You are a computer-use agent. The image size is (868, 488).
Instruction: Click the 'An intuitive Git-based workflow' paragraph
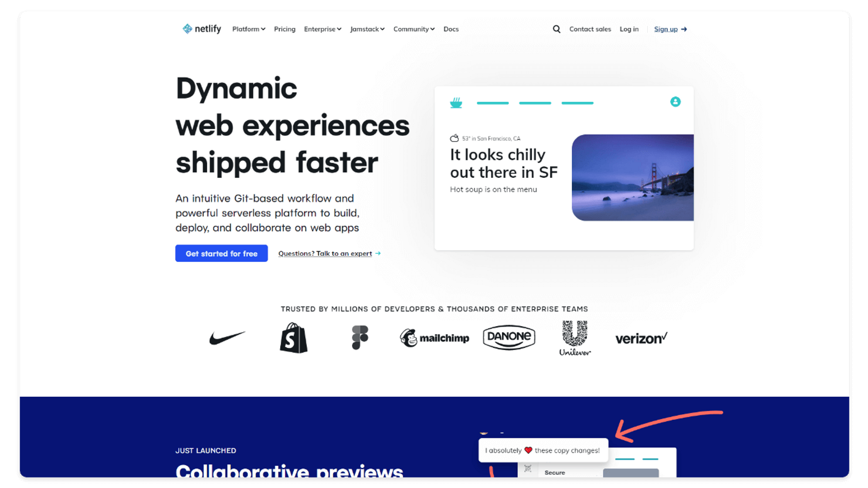coord(267,213)
